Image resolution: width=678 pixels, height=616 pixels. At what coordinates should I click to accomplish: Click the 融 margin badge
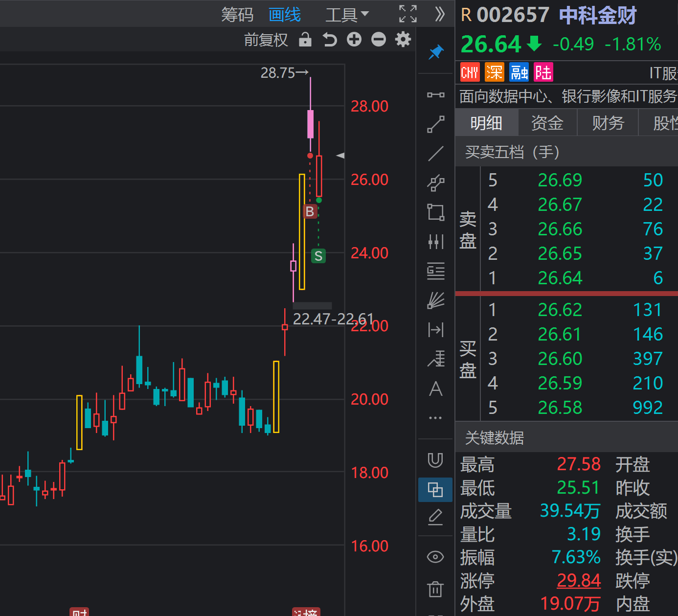point(519,73)
